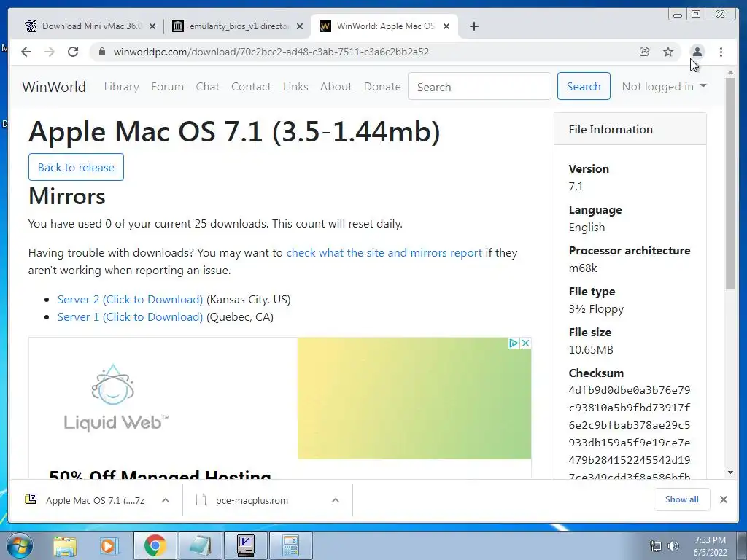Open the Chat nav item

(x=208, y=86)
